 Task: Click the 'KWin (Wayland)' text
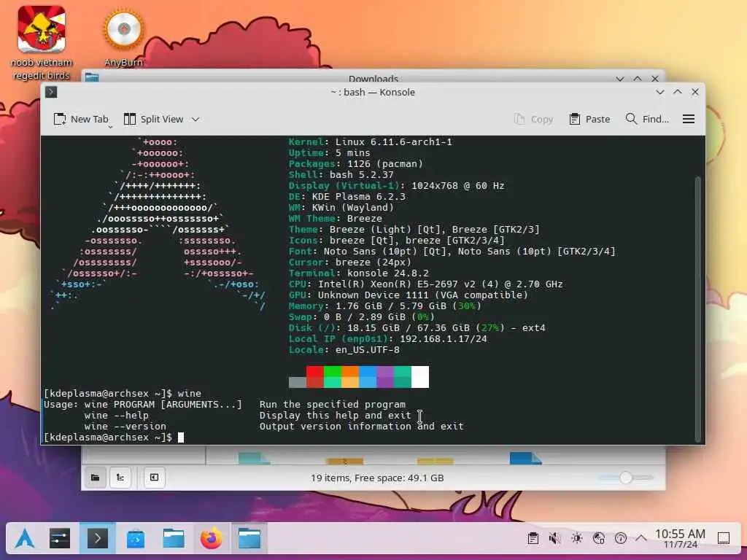tap(353, 208)
